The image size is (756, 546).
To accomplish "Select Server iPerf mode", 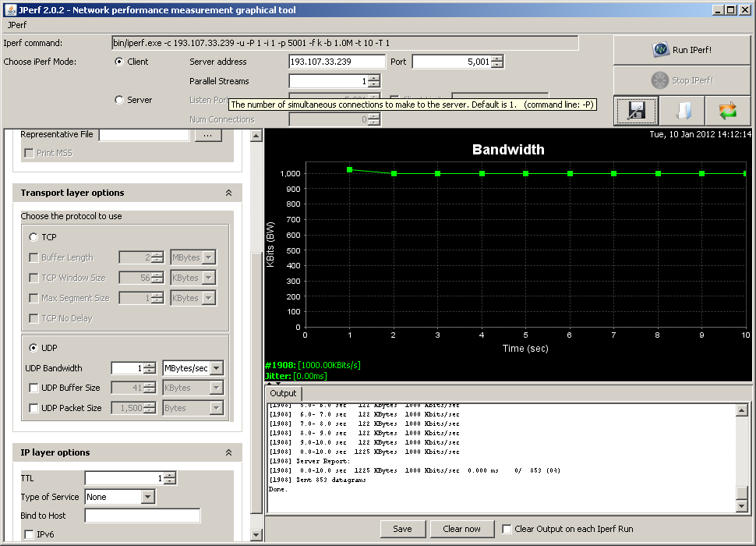I will pos(119,100).
